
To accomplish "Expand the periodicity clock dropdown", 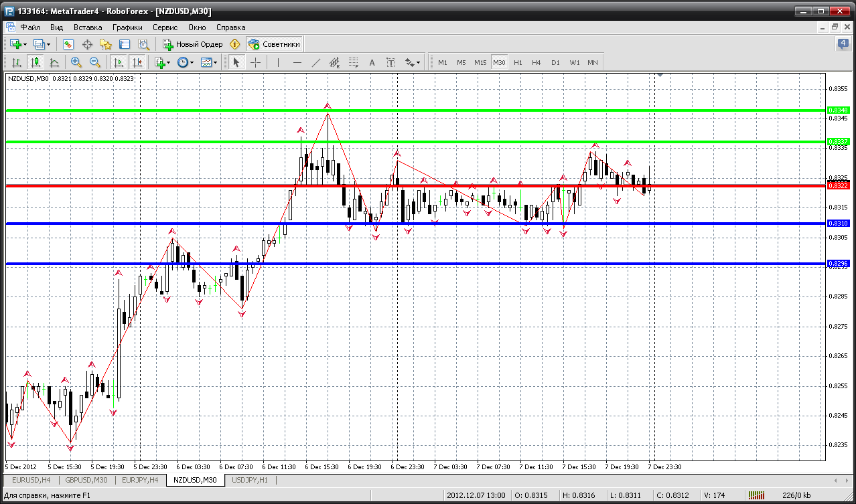I will (192, 62).
